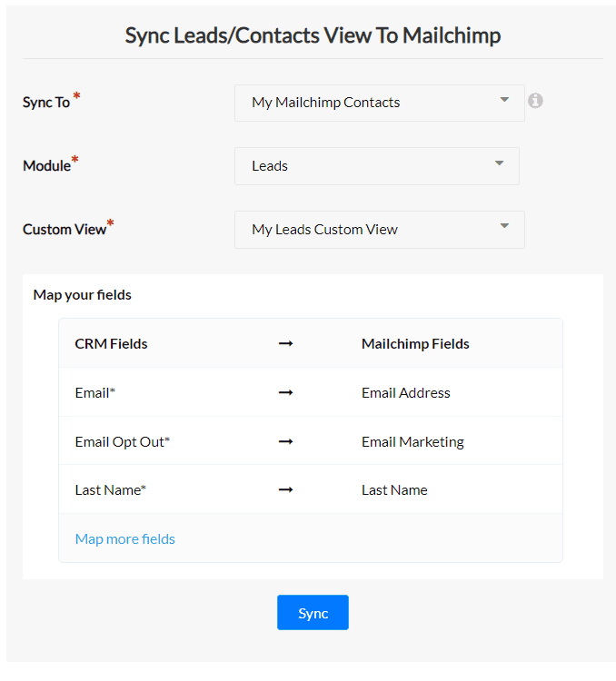The height and width of the screenshot is (681, 616).
Task: Click the Module label
Action: coord(47,166)
